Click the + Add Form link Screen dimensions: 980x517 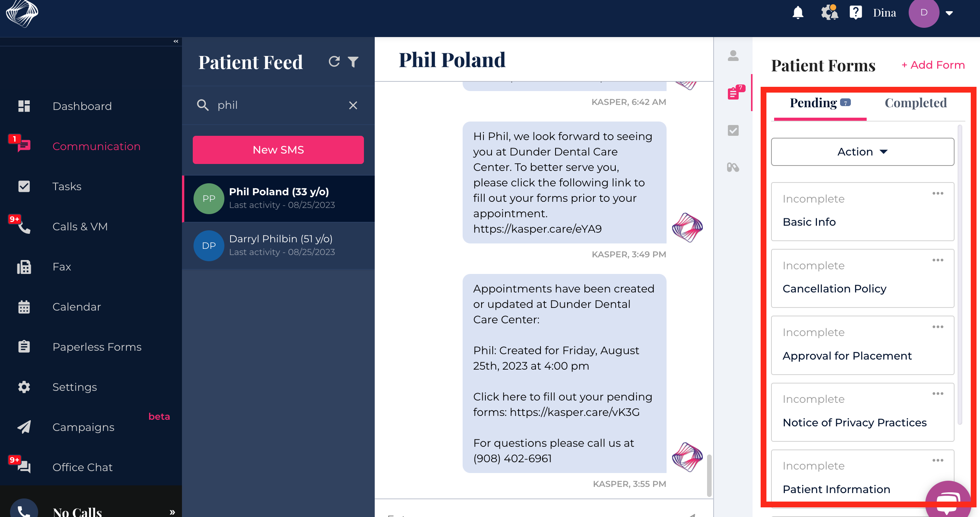point(933,65)
